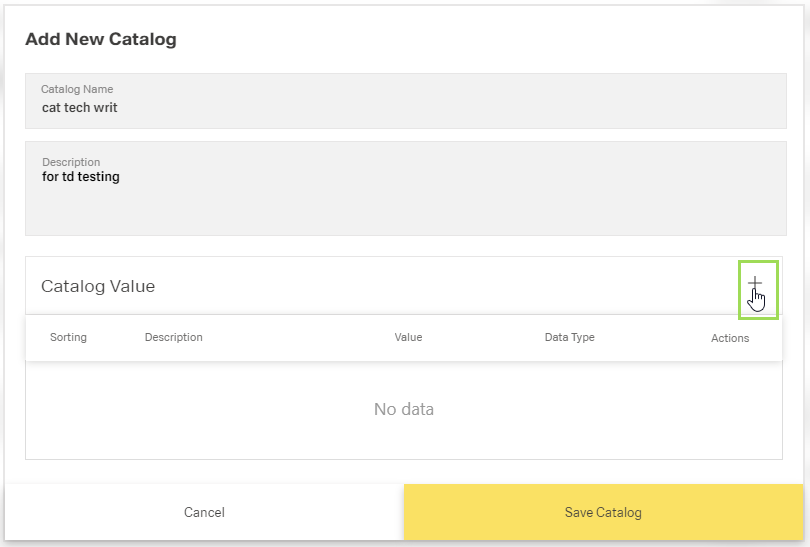Place cursor in the "for td testing" text
The height and width of the screenshot is (547, 810).
(81, 177)
